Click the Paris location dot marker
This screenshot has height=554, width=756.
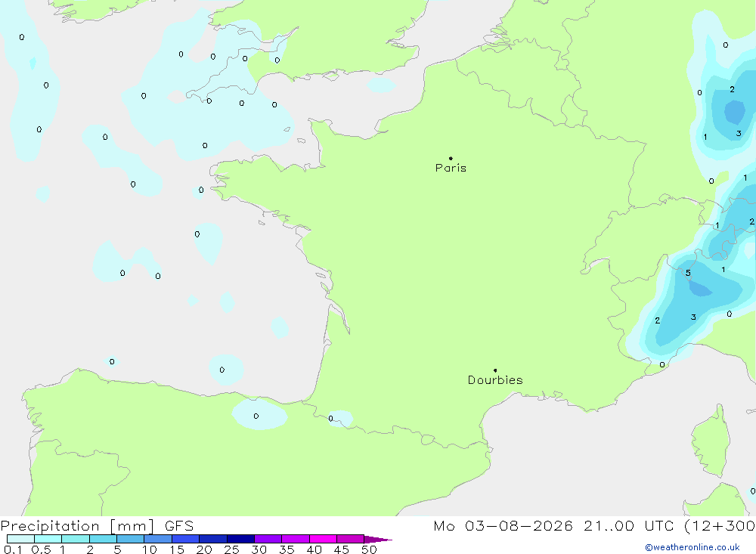click(x=451, y=158)
